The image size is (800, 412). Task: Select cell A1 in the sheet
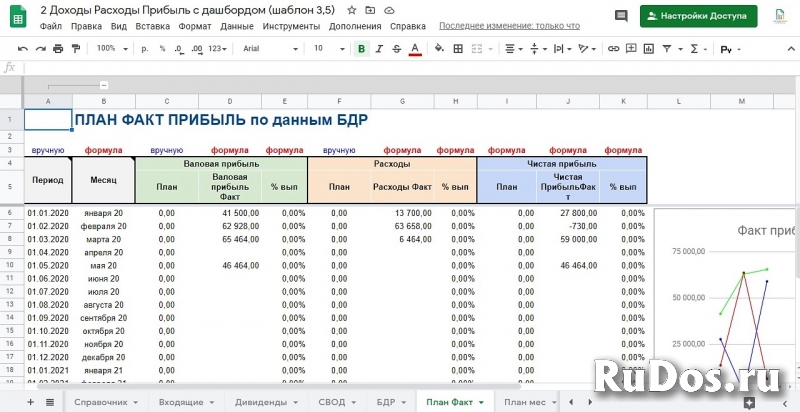[48, 120]
